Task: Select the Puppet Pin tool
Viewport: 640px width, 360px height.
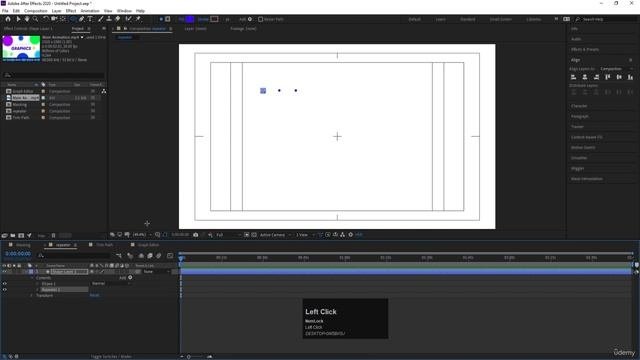Action: pos(138,19)
